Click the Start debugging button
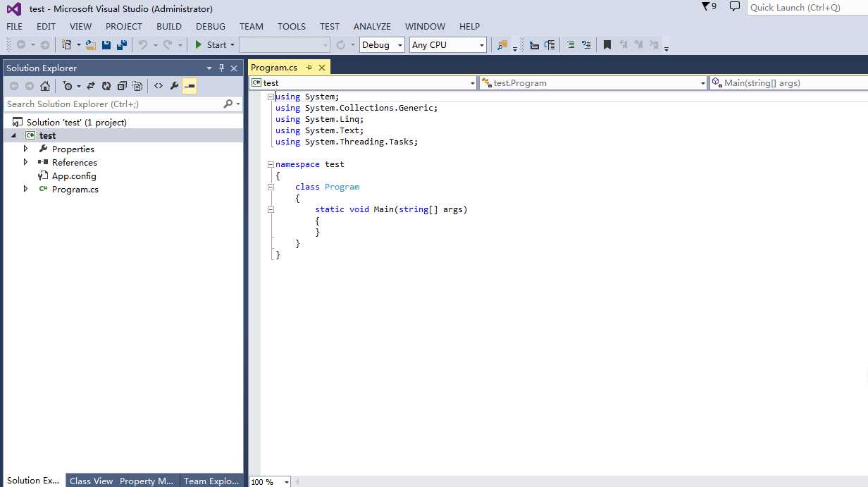 pyautogui.click(x=211, y=44)
